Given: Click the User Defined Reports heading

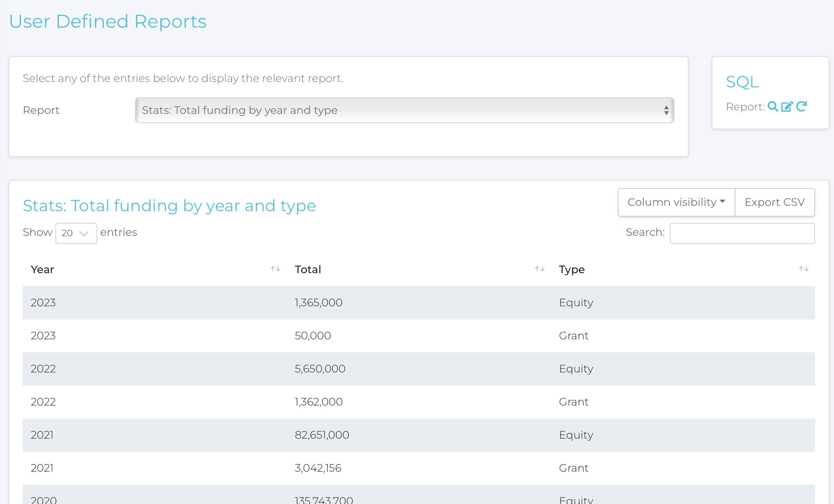Looking at the screenshot, I should click(x=108, y=22).
